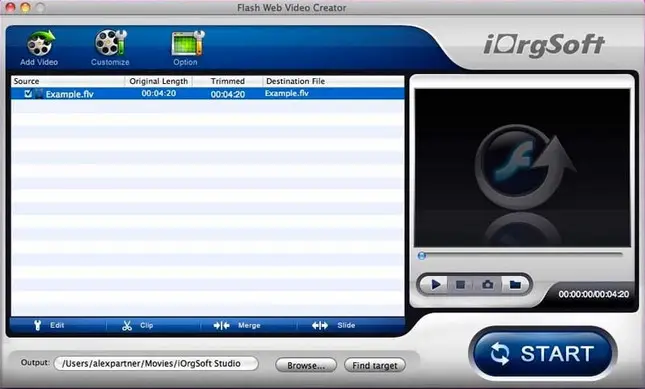Click the Source column header
This screenshot has height=389, width=645.
[x=68, y=81]
